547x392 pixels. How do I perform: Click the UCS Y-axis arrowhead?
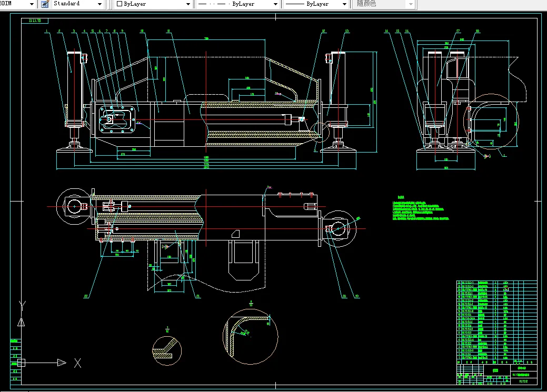(x=21, y=321)
